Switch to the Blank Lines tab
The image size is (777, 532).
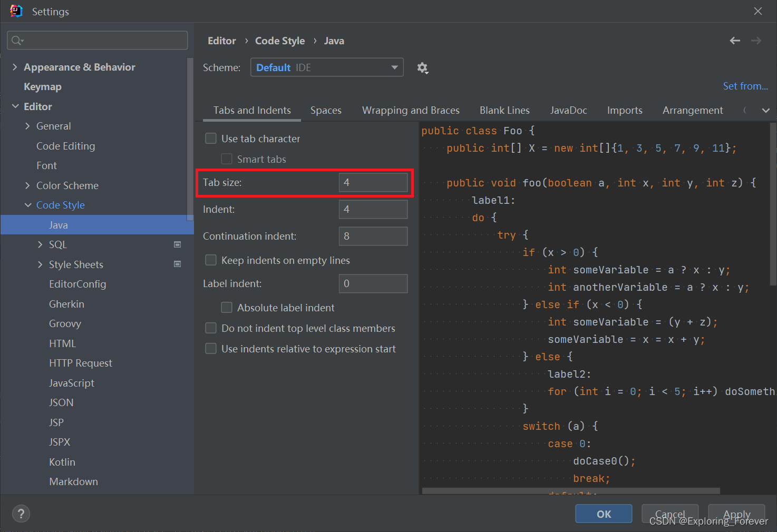504,110
